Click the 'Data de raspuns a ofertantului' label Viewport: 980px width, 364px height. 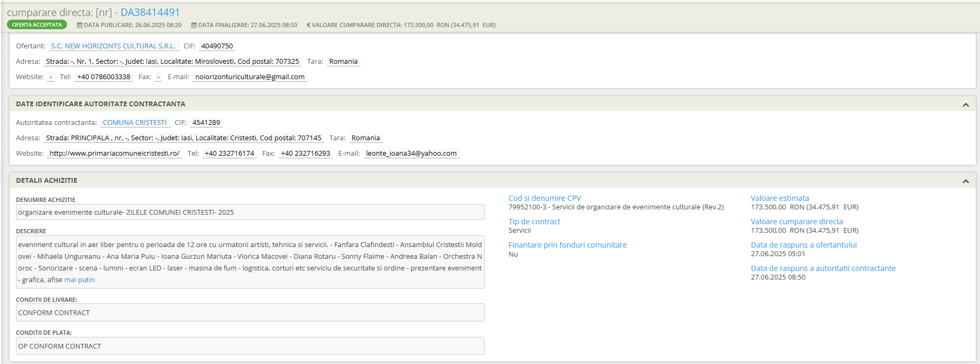tap(804, 245)
